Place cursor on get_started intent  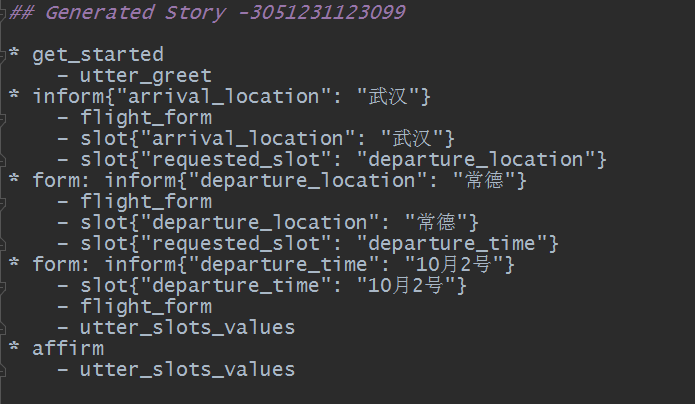[97, 54]
